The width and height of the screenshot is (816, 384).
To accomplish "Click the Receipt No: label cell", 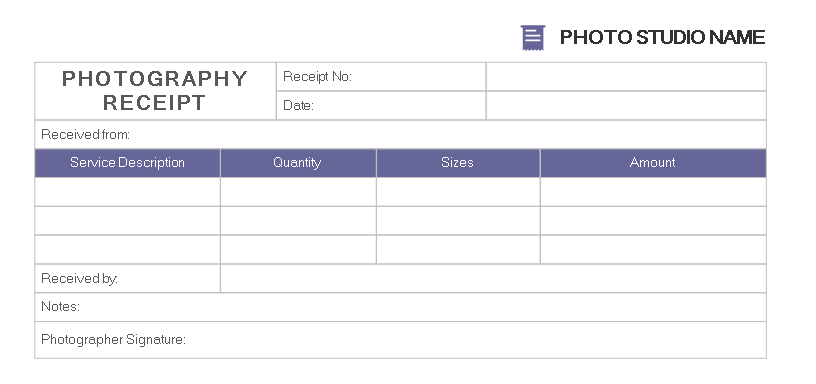I will [x=381, y=76].
